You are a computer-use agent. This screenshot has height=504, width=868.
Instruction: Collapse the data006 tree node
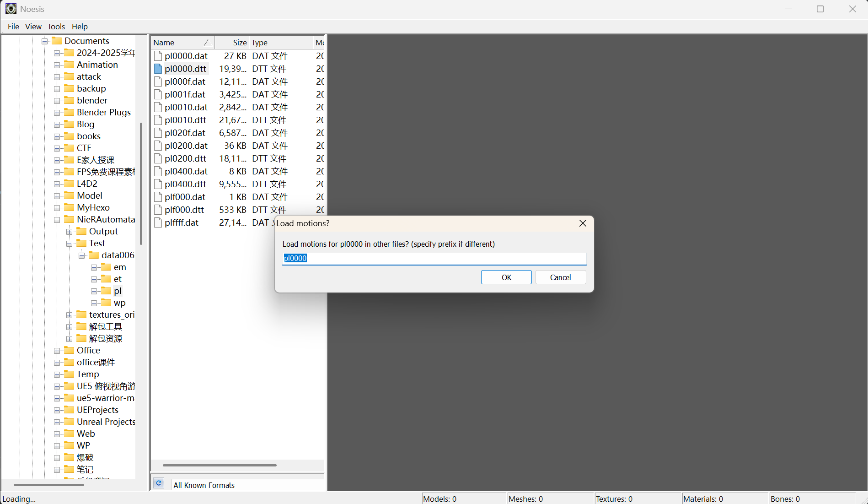pos(81,255)
